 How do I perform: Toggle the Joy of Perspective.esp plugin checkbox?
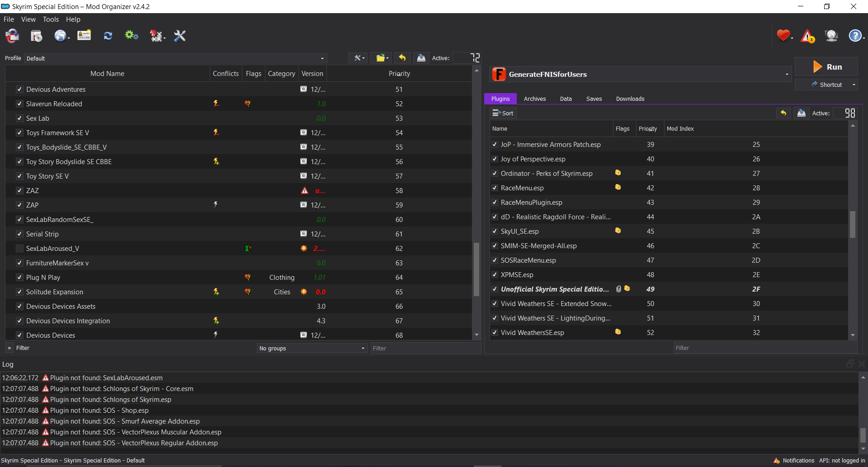point(495,159)
